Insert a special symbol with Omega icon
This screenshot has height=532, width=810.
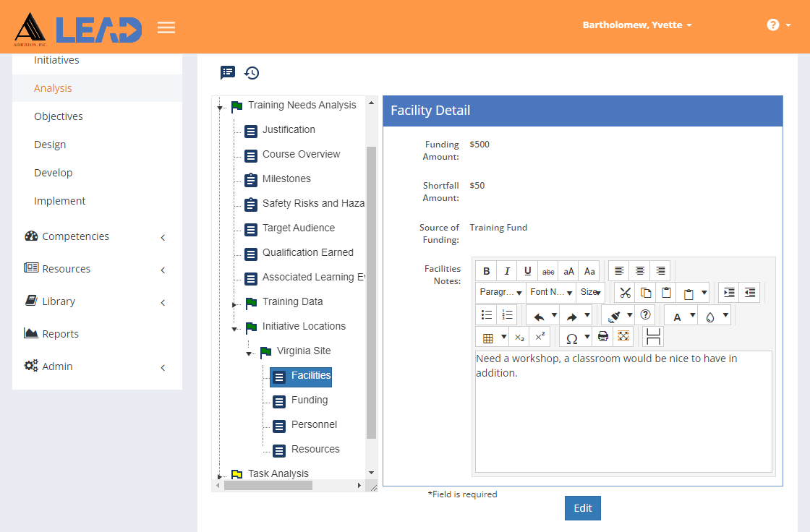click(x=571, y=338)
